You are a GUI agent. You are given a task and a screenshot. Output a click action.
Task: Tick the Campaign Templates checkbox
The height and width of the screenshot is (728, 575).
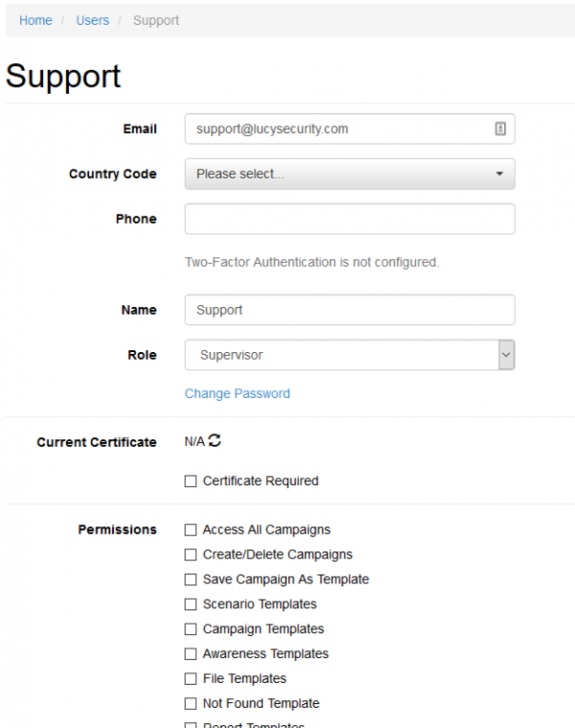pyautogui.click(x=191, y=629)
